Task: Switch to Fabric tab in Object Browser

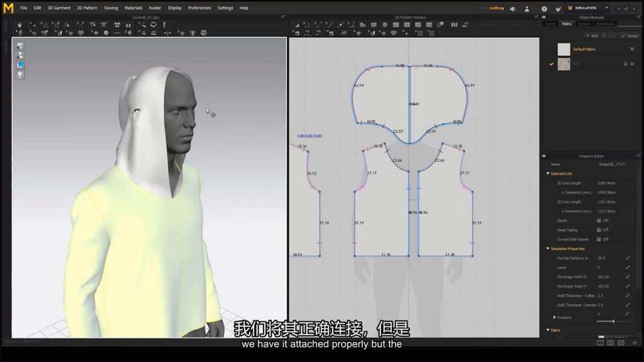Action: pos(567,24)
